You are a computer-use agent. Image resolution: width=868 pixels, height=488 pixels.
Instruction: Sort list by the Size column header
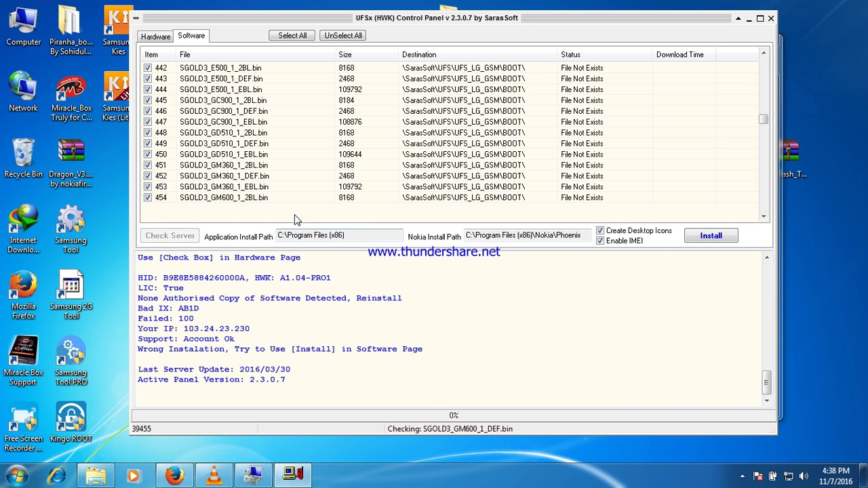point(366,54)
